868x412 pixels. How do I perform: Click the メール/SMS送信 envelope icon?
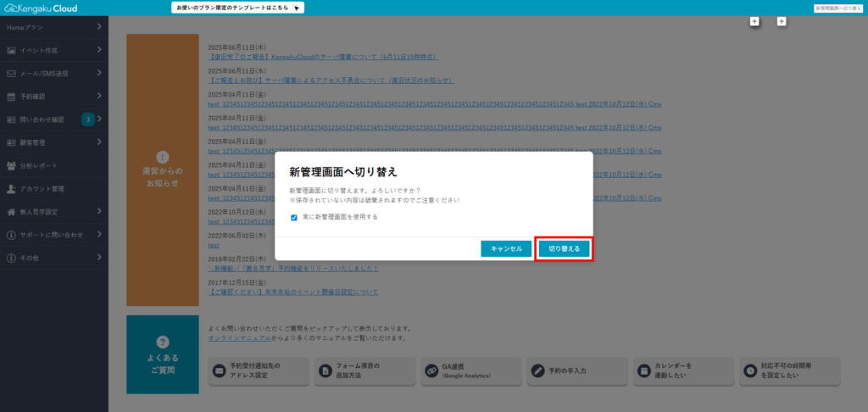[x=11, y=74]
